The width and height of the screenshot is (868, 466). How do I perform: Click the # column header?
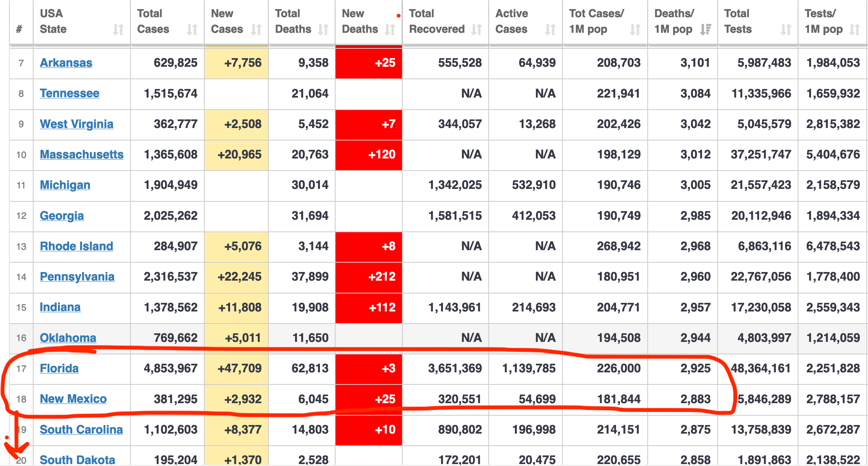pyautogui.click(x=19, y=29)
